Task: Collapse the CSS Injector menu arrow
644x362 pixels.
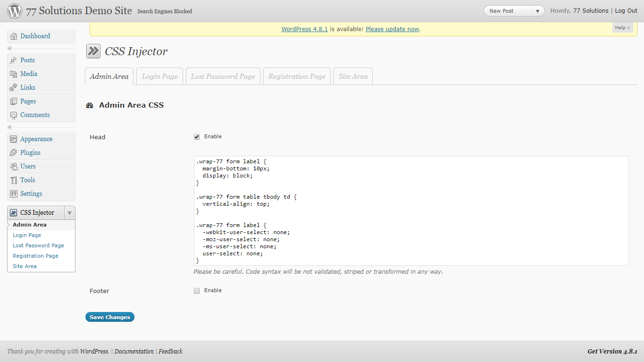Action: 70,213
